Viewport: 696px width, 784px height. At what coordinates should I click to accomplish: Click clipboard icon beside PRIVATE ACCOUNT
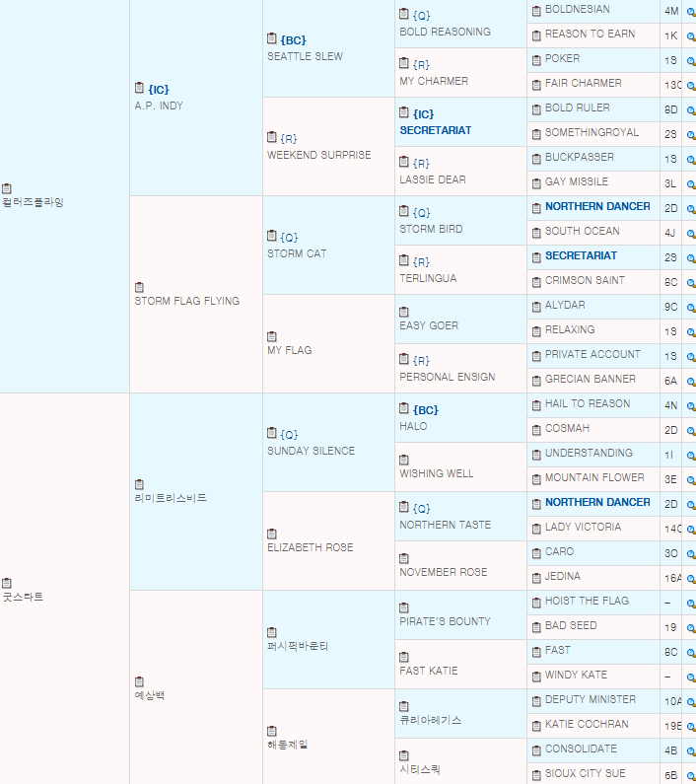click(x=536, y=356)
